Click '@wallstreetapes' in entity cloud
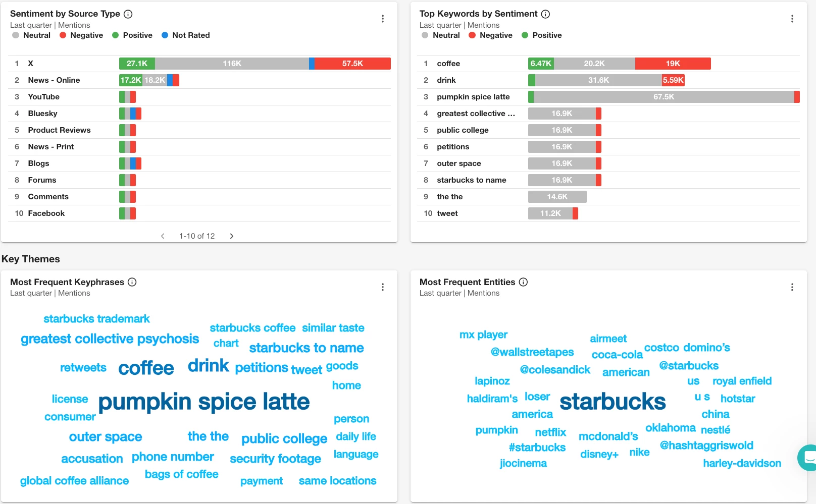The image size is (816, 504). pyautogui.click(x=532, y=352)
